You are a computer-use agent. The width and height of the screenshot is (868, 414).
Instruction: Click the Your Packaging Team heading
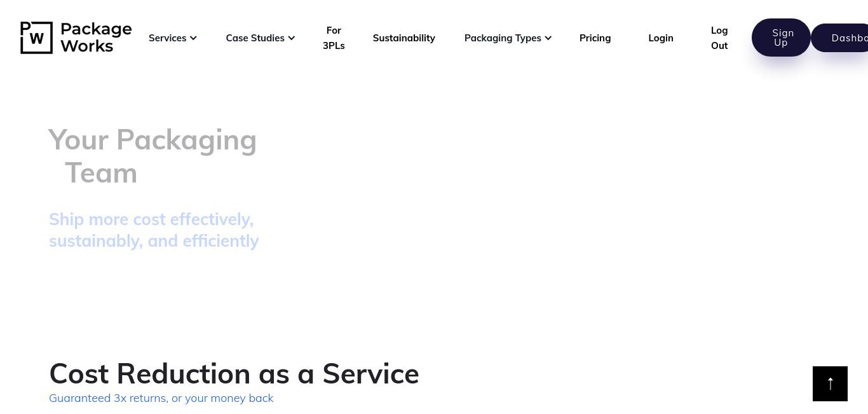[153, 156]
